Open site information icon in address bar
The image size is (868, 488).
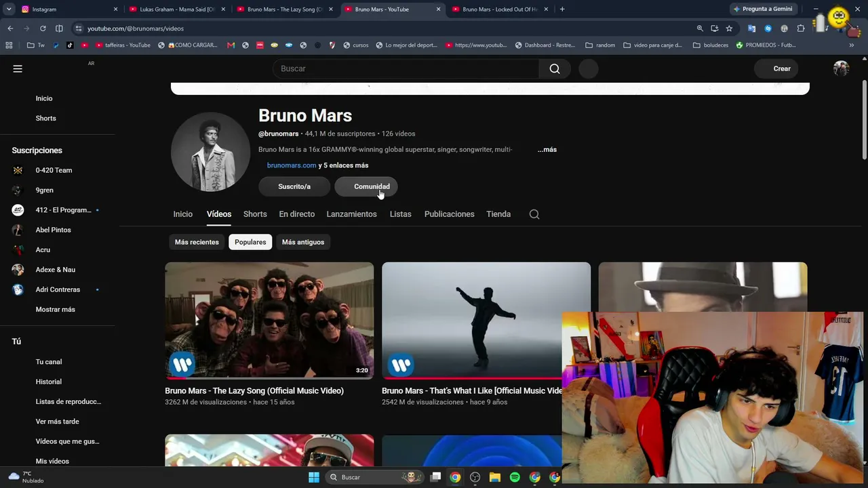pos(79,28)
